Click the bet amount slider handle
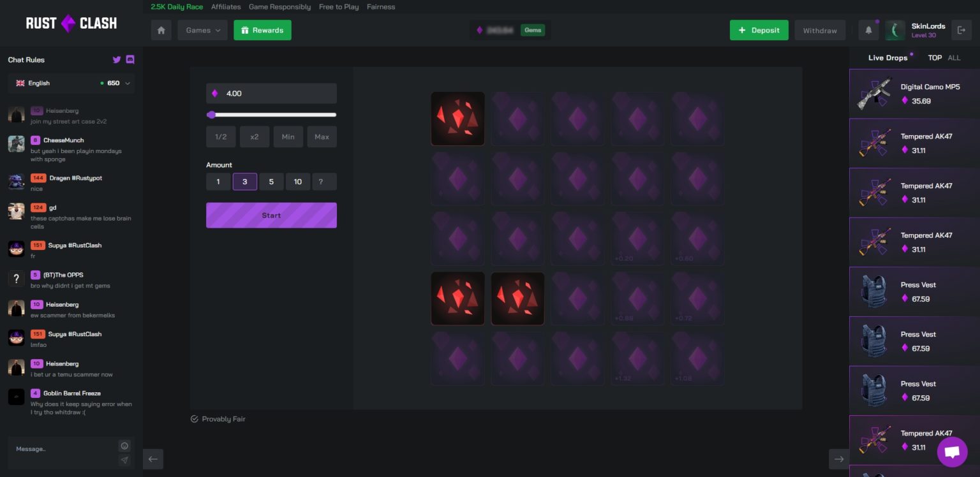Image resolution: width=980 pixels, height=477 pixels. [x=212, y=115]
